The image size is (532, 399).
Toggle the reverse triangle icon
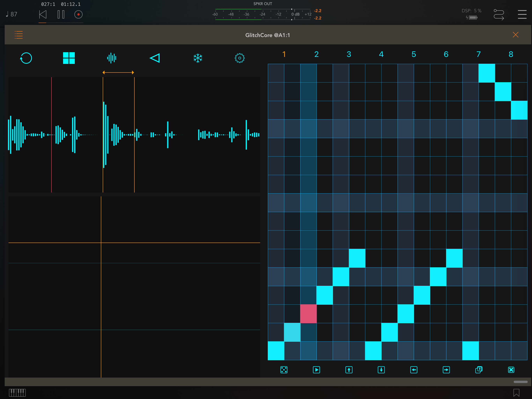tap(155, 58)
